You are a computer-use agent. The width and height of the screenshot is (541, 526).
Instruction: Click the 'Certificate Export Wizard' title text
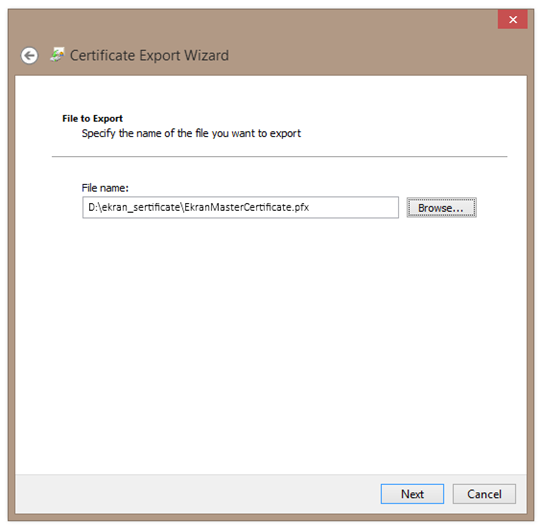pos(149,55)
